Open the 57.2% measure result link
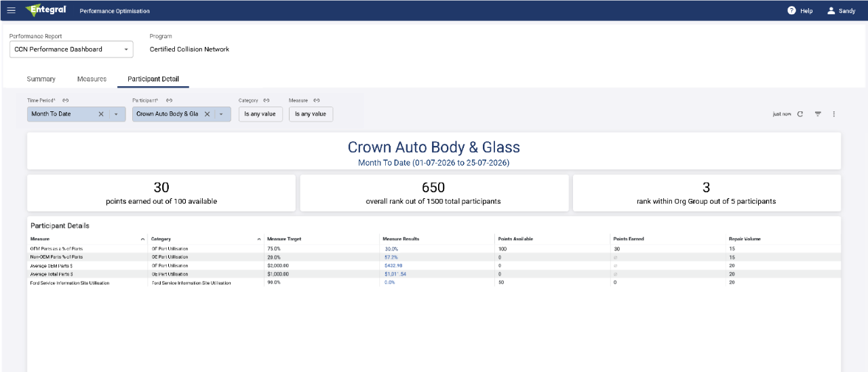868x372 pixels. coord(391,257)
